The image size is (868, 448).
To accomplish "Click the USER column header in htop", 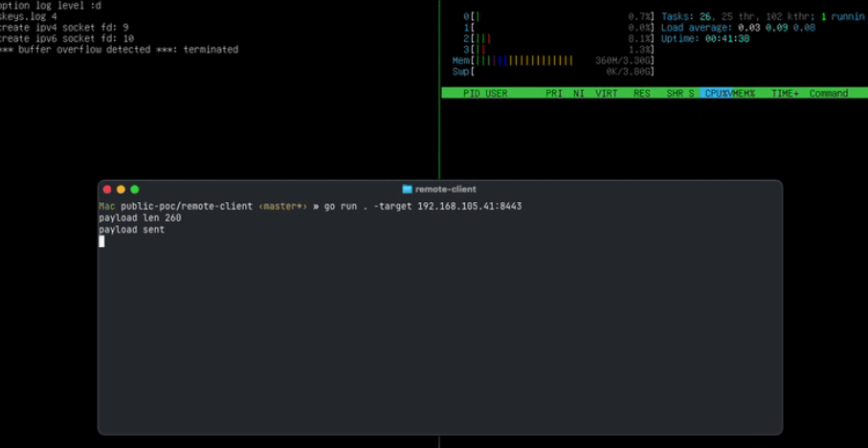I will tap(497, 94).
